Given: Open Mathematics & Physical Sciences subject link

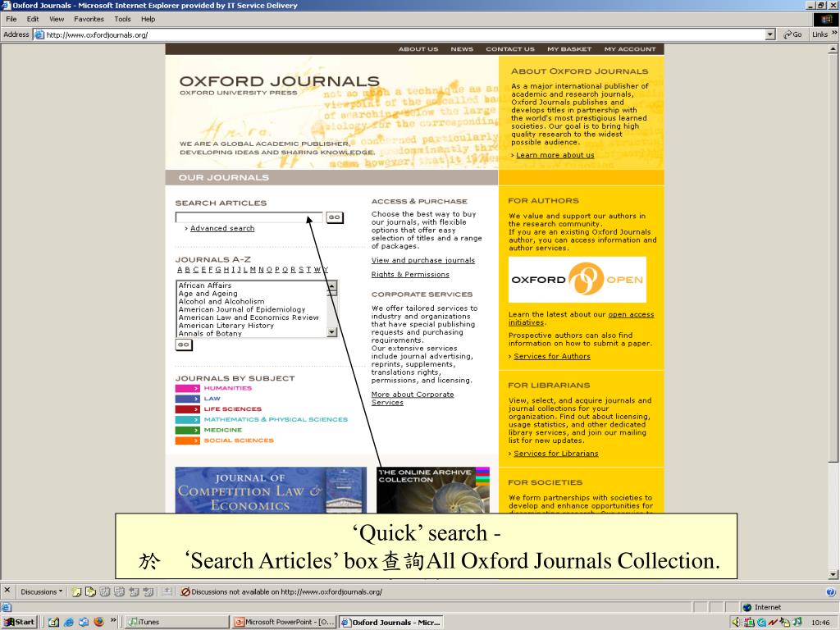Looking at the screenshot, I should [x=276, y=419].
